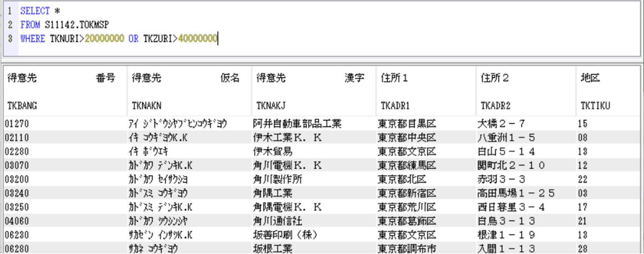644x254 pixels.
Task: Select the TKNAKJ column header
Action: tap(271, 106)
